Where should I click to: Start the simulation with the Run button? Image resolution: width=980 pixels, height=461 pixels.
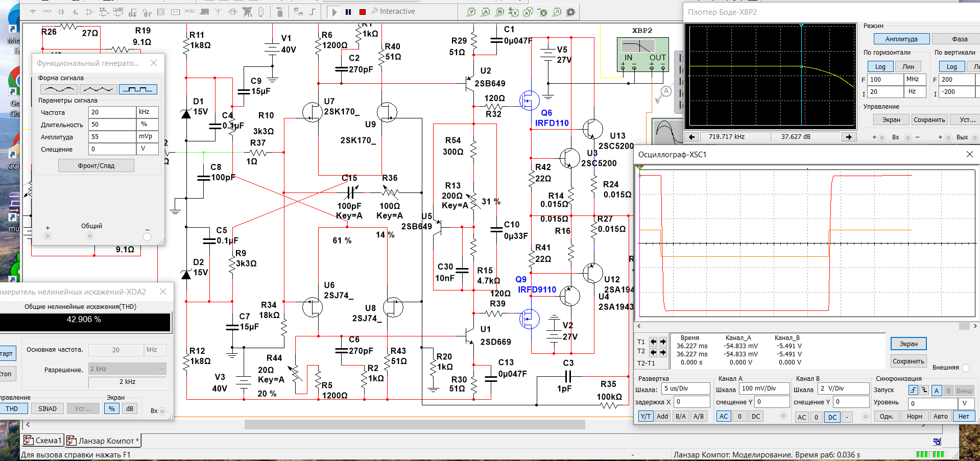(x=334, y=12)
